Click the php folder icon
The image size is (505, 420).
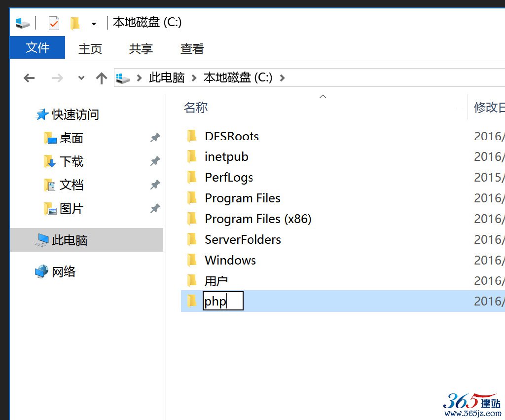(x=192, y=301)
